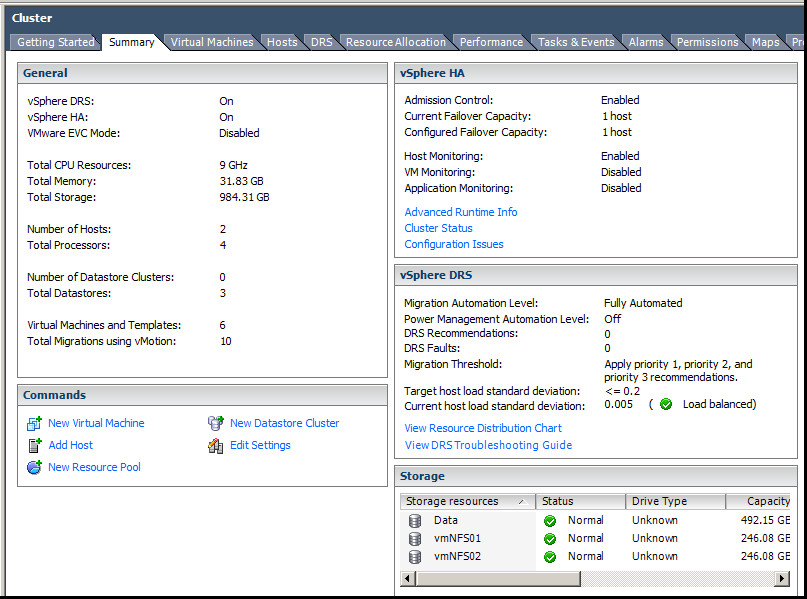This screenshot has width=807, height=599.
Task: Click the storage table right scroll arrow
Action: (782, 578)
